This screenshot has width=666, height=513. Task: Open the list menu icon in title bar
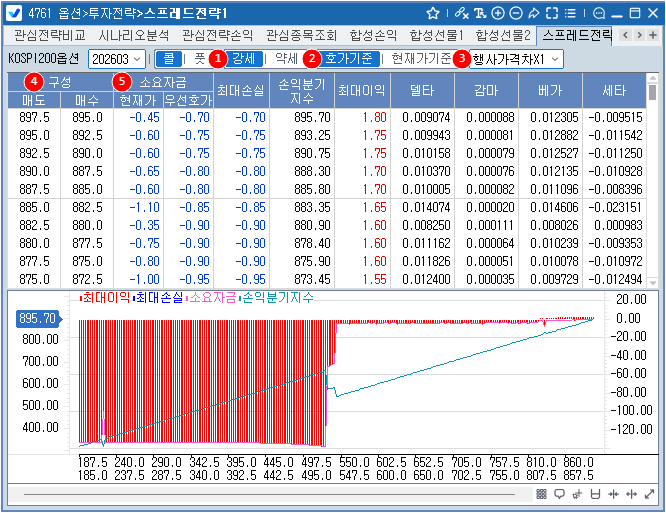(568, 13)
